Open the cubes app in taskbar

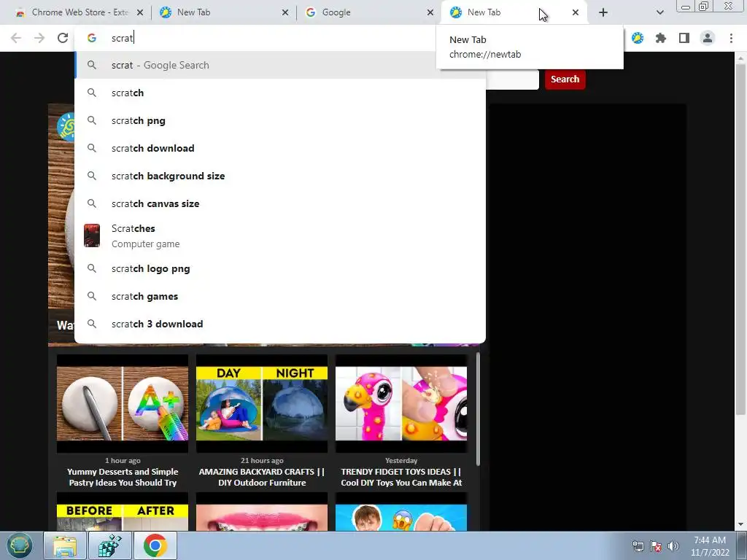[x=110, y=545]
